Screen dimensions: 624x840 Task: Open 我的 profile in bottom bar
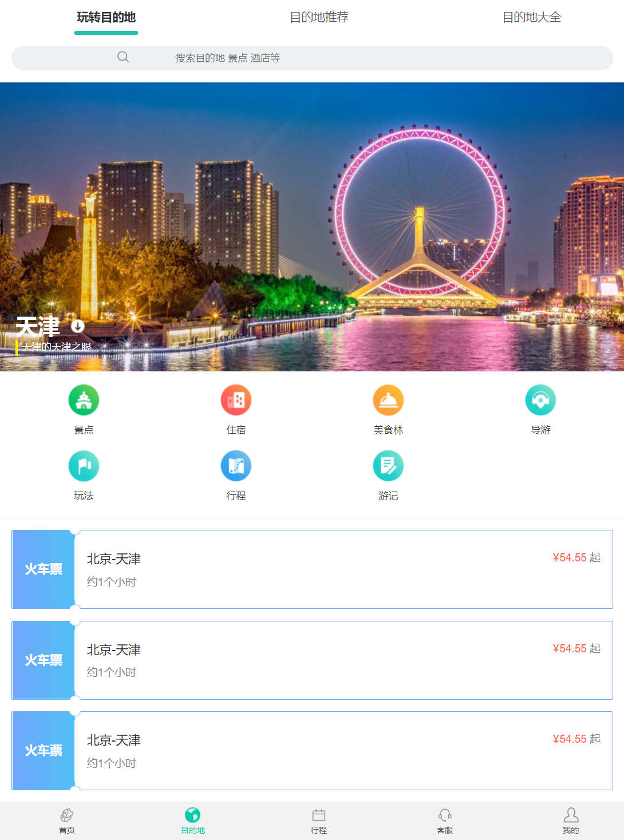point(571,821)
